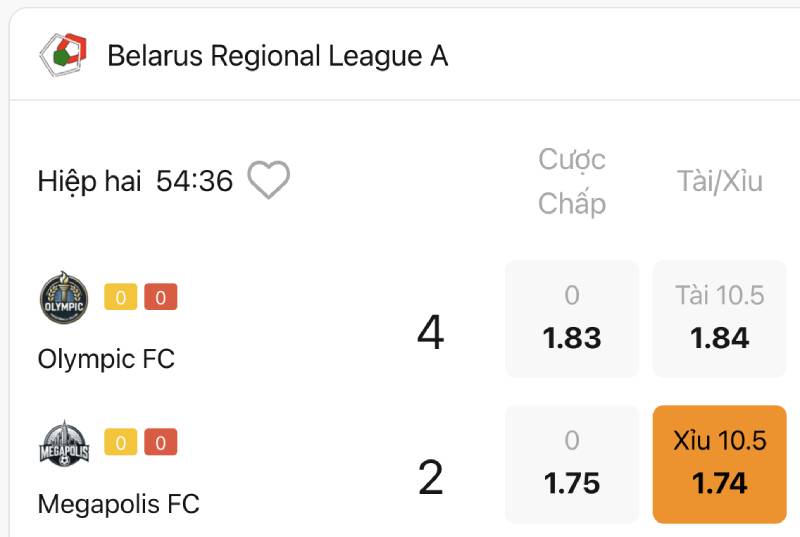Viewport: 800px width, 537px height.
Task: Deselect the highlighted Xỉu 10.5 bet
Action: [x=719, y=464]
